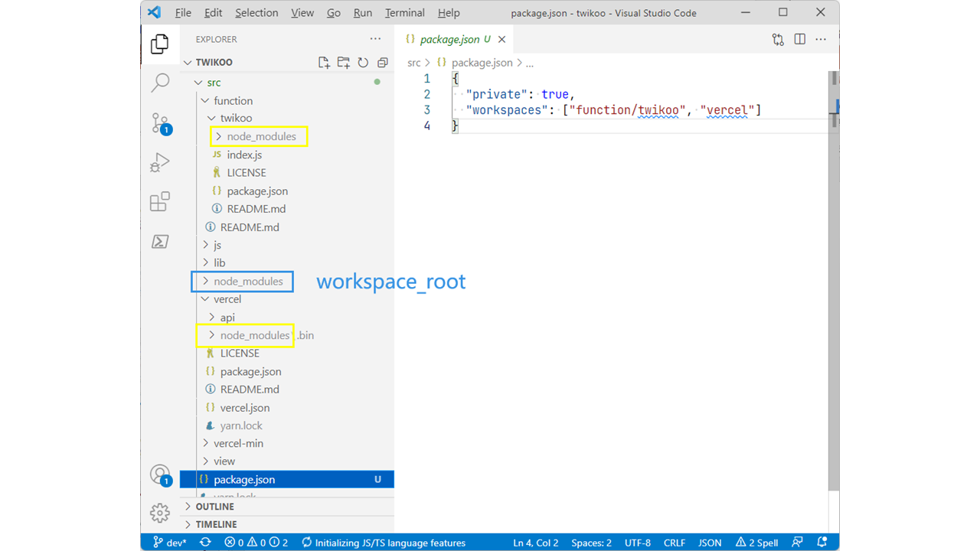Collapse the twikoo folder

pyautogui.click(x=236, y=118)
